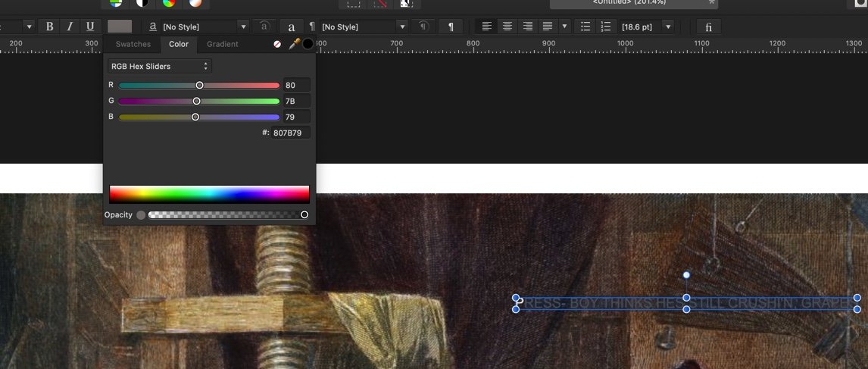Screen dimensions: 868x369
Task: Click the Opacity slider track
Action: tap(227, 214)
